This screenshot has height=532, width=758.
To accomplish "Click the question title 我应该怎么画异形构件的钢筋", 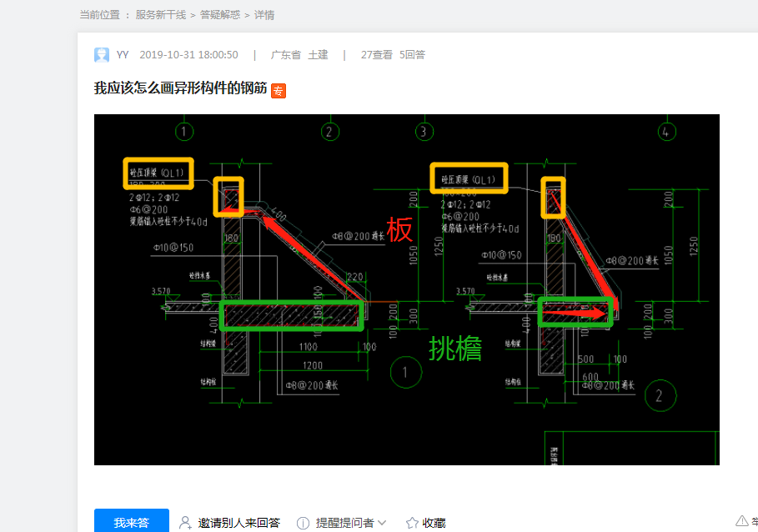I will click(x=180, y=88).
